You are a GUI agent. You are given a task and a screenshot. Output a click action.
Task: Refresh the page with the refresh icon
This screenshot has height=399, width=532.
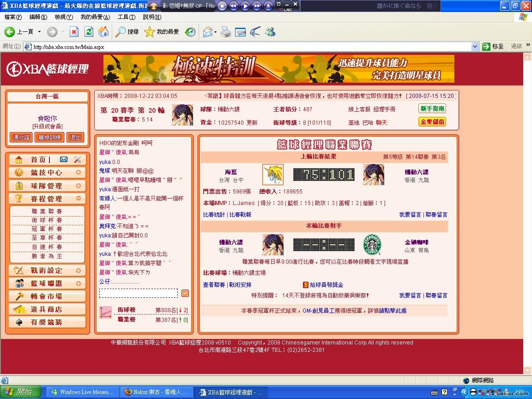click(x=89, y=32)
